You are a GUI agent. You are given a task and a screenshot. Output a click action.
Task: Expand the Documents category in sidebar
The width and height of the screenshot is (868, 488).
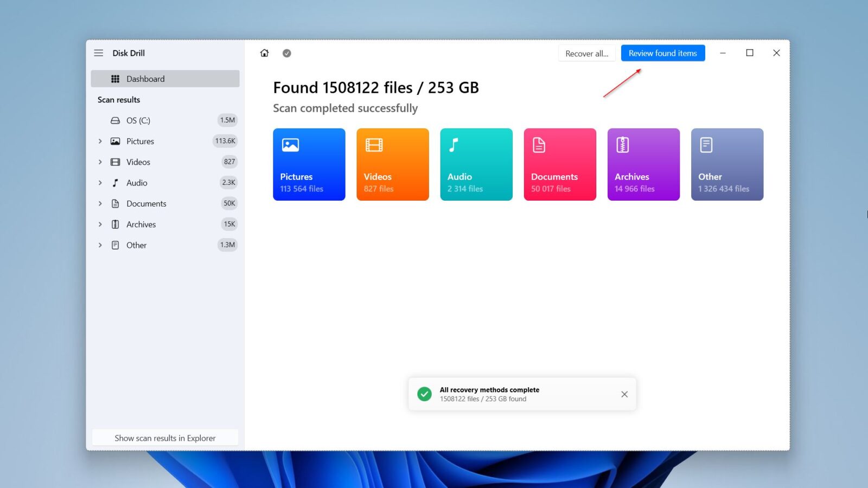(x=100, y=203)
